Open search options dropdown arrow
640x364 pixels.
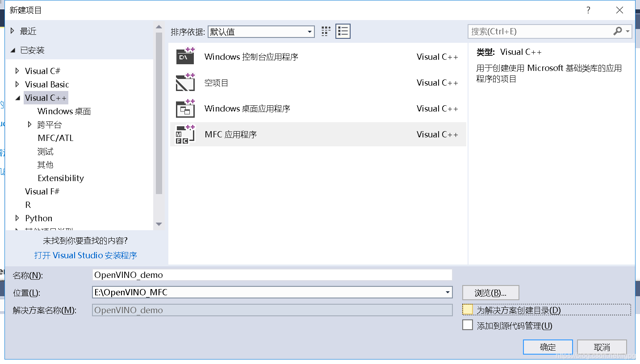[628, 31]
